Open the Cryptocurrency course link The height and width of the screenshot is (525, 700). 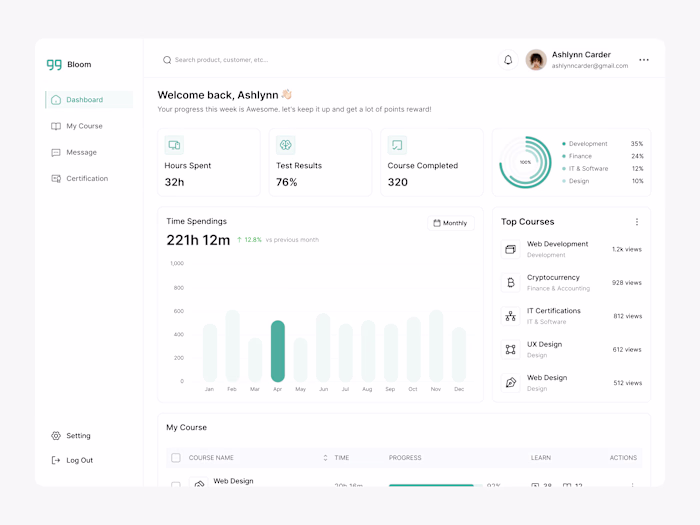pos(554,278)
